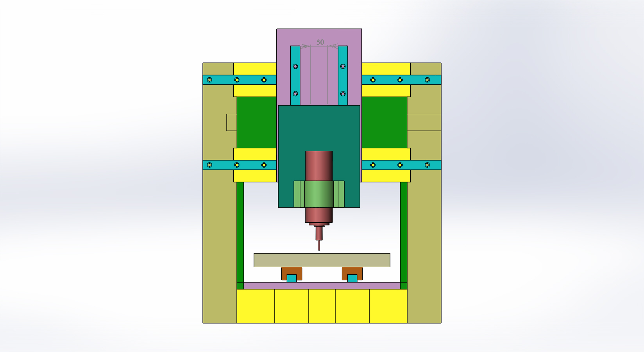Select the right vertical cyan rail on purple plate
The height and width of the screenshot is (352, 644).
pyautogui.click(x=343, y=75)
